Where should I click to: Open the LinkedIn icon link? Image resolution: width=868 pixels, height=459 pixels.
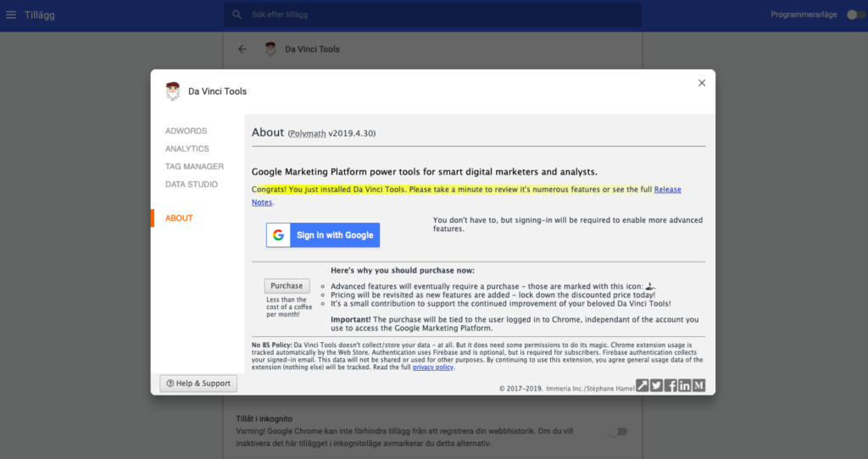[685, 385]
